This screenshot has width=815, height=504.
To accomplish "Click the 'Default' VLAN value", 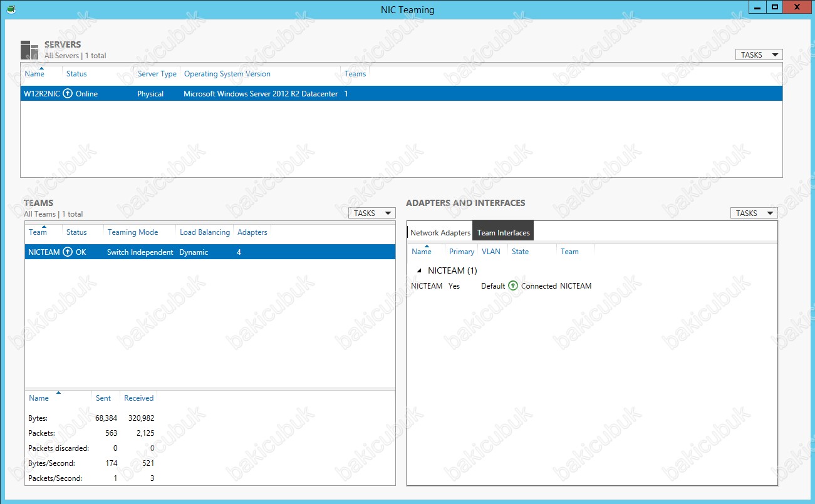I will [x=493, y=285].
